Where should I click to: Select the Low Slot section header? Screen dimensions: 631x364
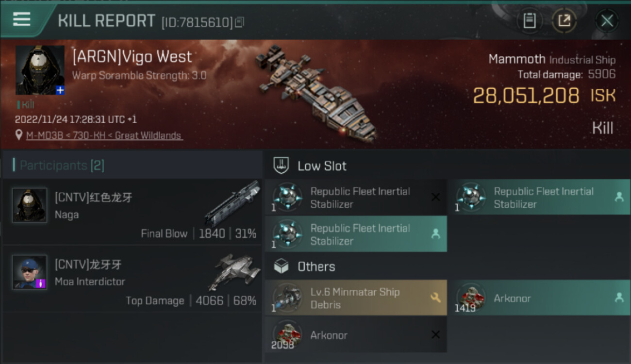point(322,166)
